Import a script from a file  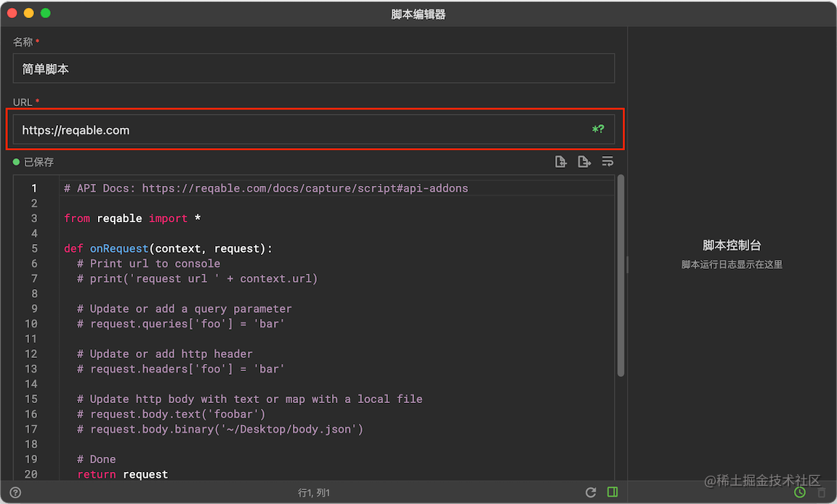point(560,161)
